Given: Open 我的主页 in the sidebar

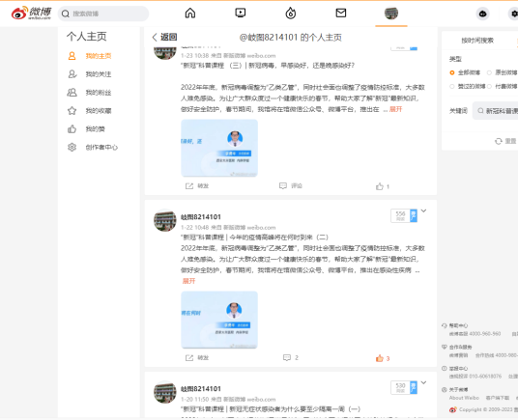Looking at the screenshot, I should (x=99, y=56).
